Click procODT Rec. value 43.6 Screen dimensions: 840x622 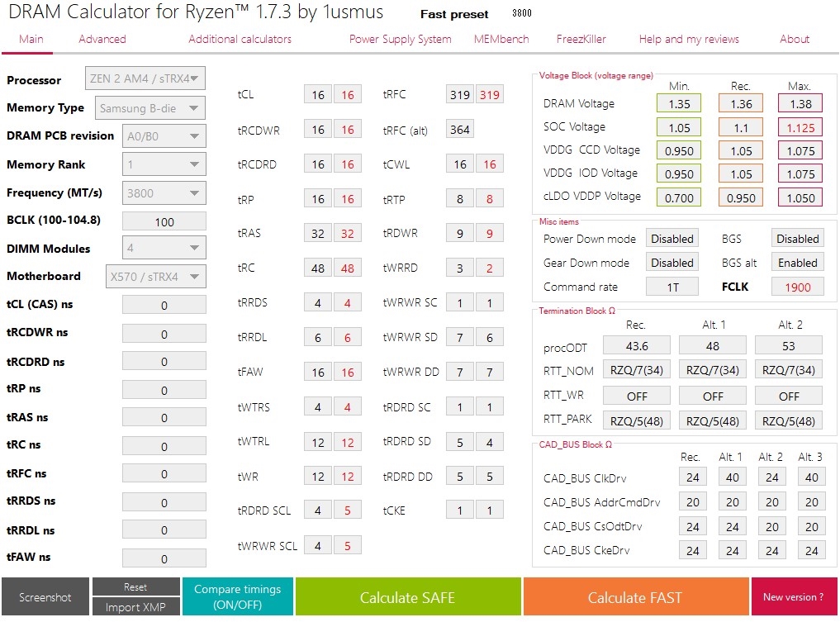coord(637,345)
